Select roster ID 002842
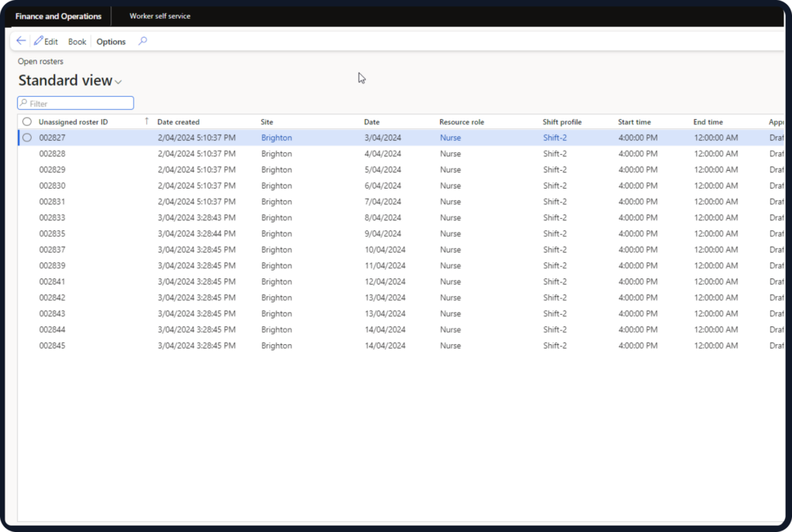This screenshot has height=532, width=792. coord(52,297)
